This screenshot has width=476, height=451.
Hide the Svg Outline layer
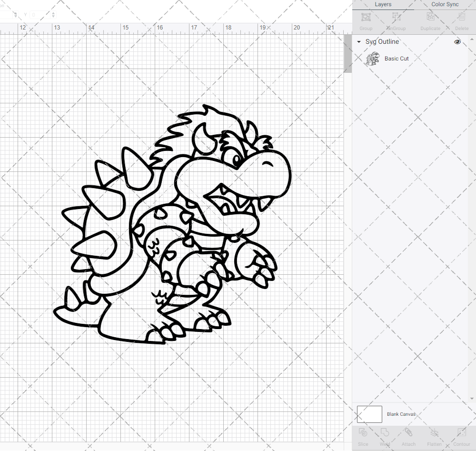pos(457,42)
